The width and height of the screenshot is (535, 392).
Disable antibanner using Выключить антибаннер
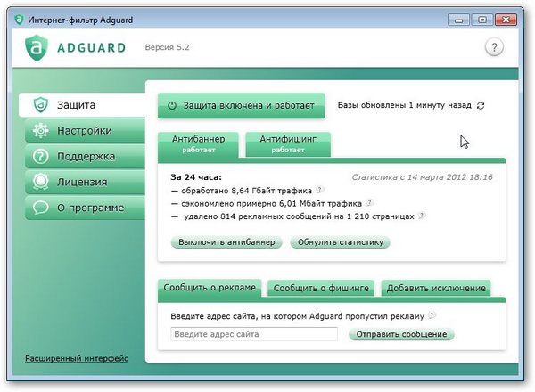point(226,242)
